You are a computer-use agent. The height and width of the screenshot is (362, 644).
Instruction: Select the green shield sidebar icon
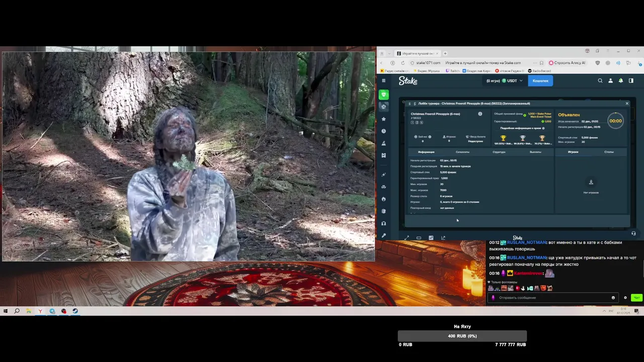point(384,95)
